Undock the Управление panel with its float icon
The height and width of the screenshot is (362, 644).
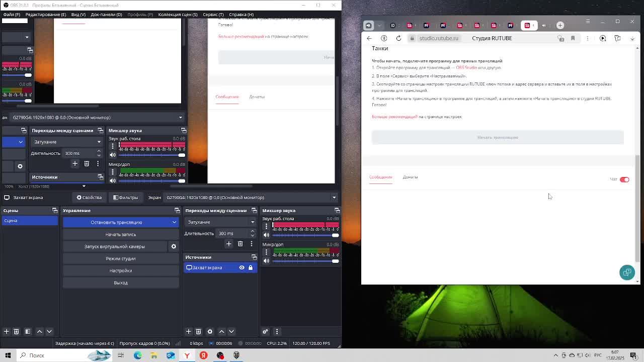click(x=177, y=211)
